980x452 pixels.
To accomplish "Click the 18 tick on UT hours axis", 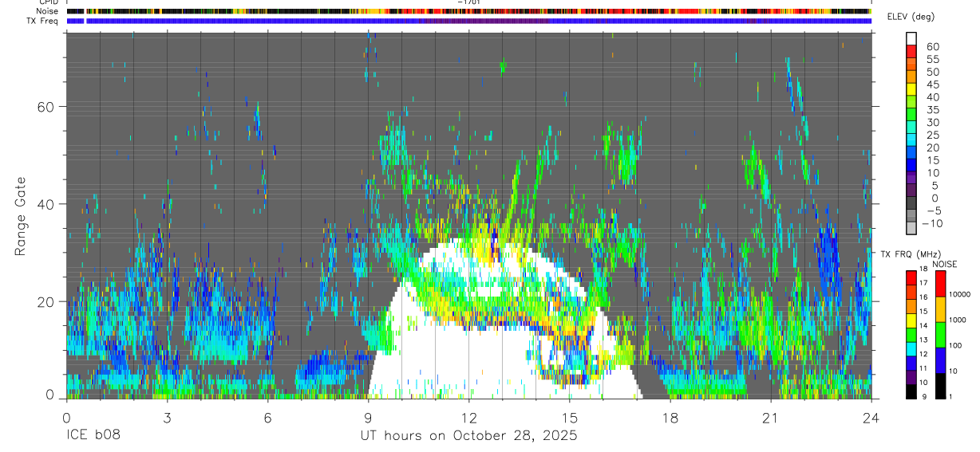I will (670, 418).
